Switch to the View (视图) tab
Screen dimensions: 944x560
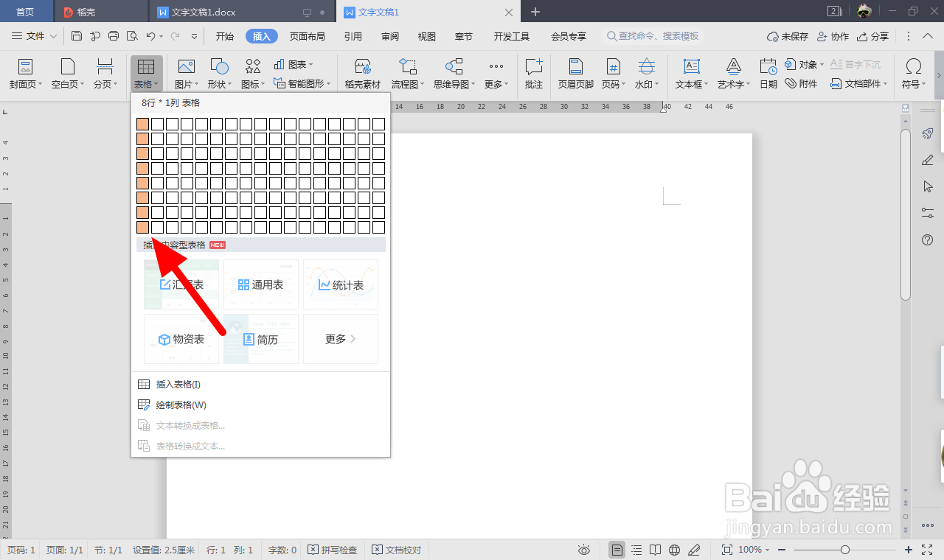(426, 36)
